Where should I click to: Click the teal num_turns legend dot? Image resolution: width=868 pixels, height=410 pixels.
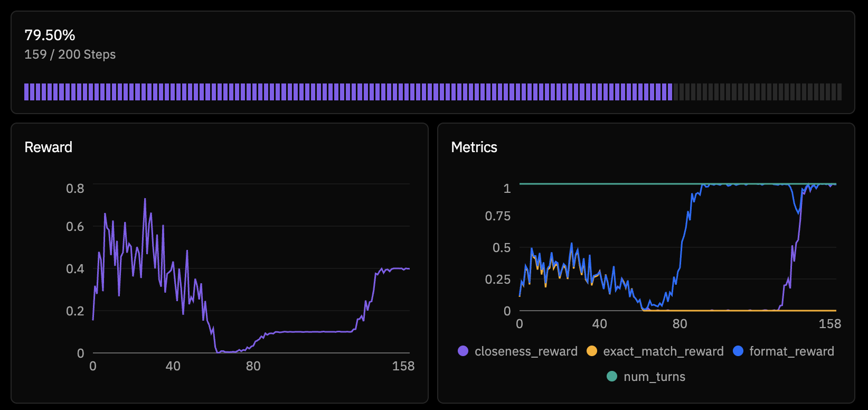pyautogui.click(x=612, y=377)
